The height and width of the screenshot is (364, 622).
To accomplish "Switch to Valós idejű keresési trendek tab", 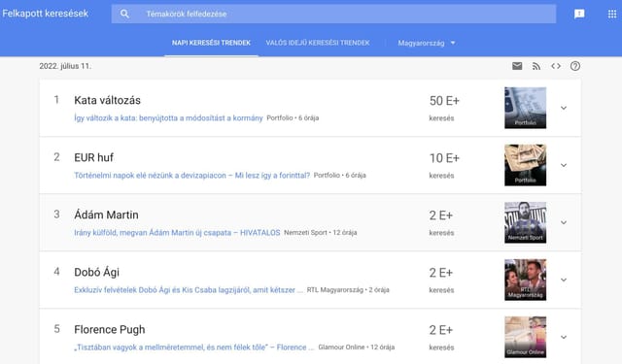I will [x=318, y=43].
